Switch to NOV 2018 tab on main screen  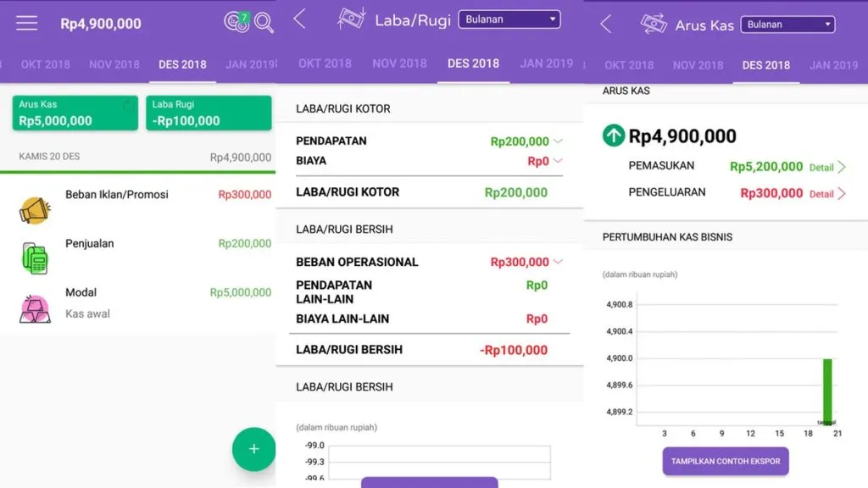pyautogui.click(x=114, y=64)
